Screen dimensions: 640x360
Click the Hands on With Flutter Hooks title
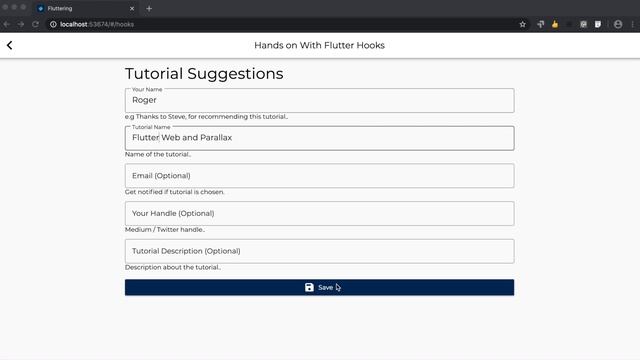point(320,45)
